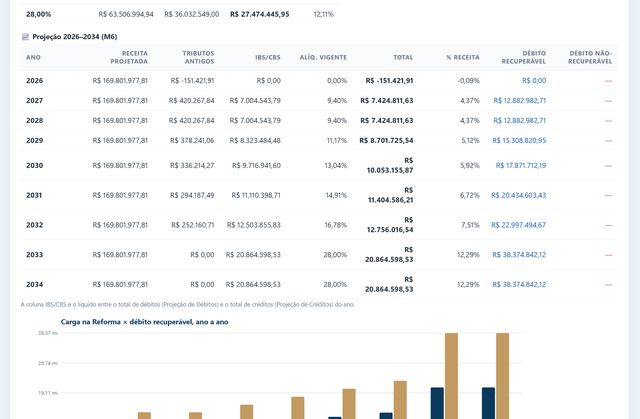Viewport: 640px width, 419px height.
Task: Click the IBS/CBS value R$ 11.110.398,71
Action: click(256, 195)
